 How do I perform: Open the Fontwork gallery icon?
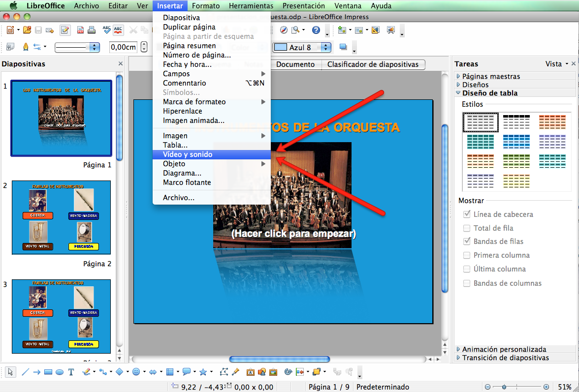pyautogui.click(x=250, y=372)
